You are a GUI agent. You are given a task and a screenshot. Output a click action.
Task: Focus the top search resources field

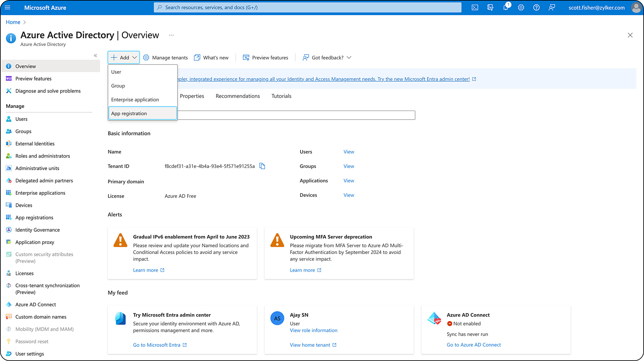308,7
